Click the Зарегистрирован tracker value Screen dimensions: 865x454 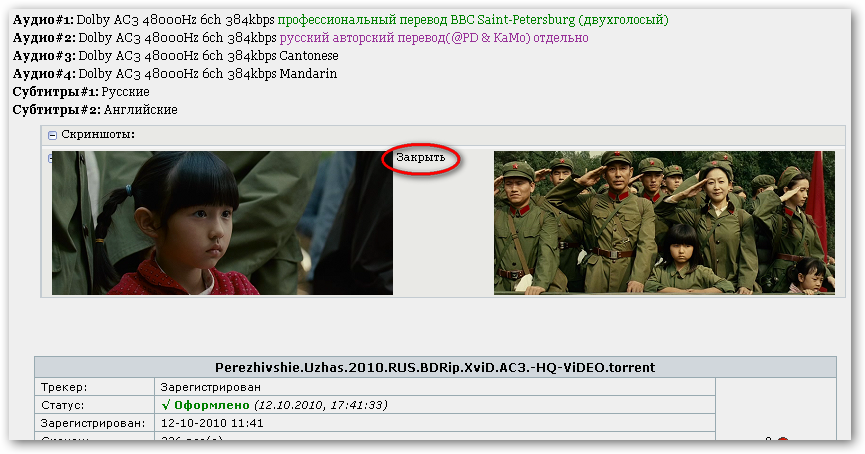(211, 387)
